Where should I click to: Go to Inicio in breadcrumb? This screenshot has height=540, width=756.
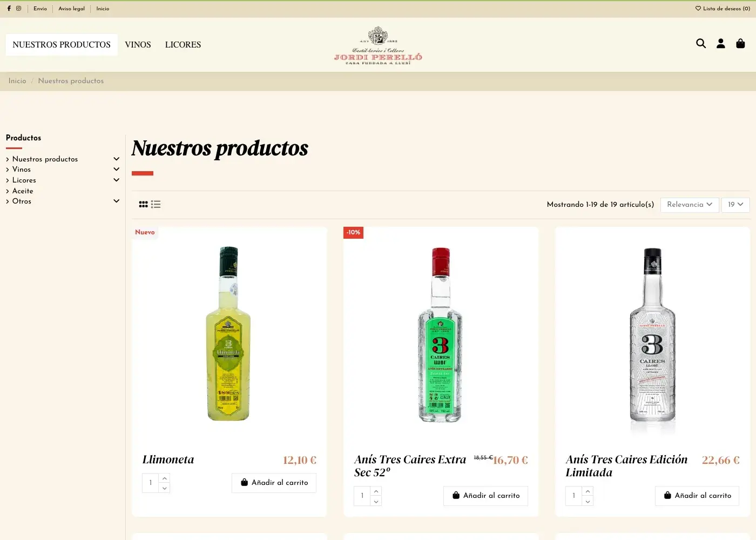coord(17,81)
